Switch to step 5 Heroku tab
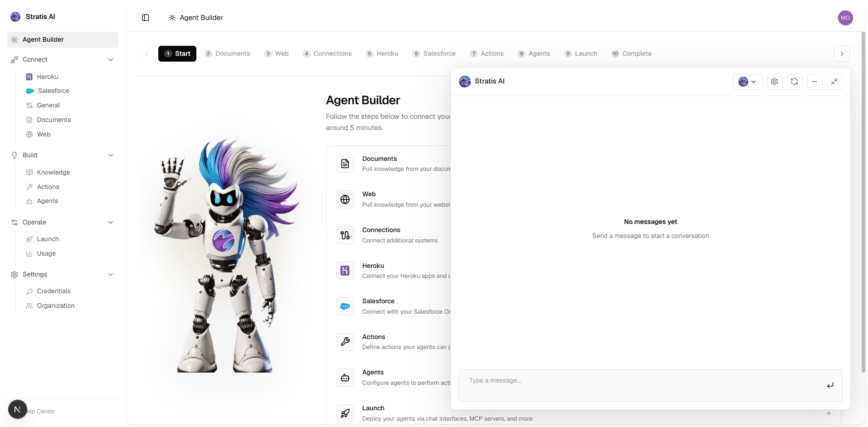The width and height of the screenshot is (868, 427). 382,53
